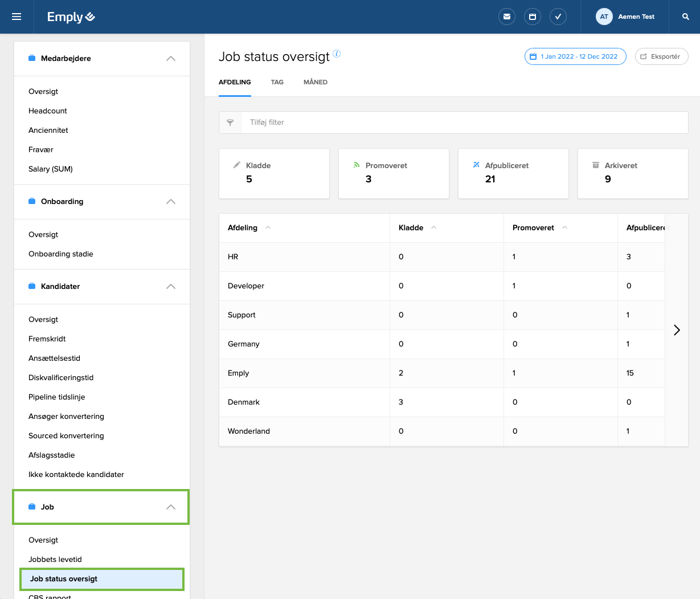Click the filter funnel icon
This screenshot has height=599, width=700.
pos(230,123)
